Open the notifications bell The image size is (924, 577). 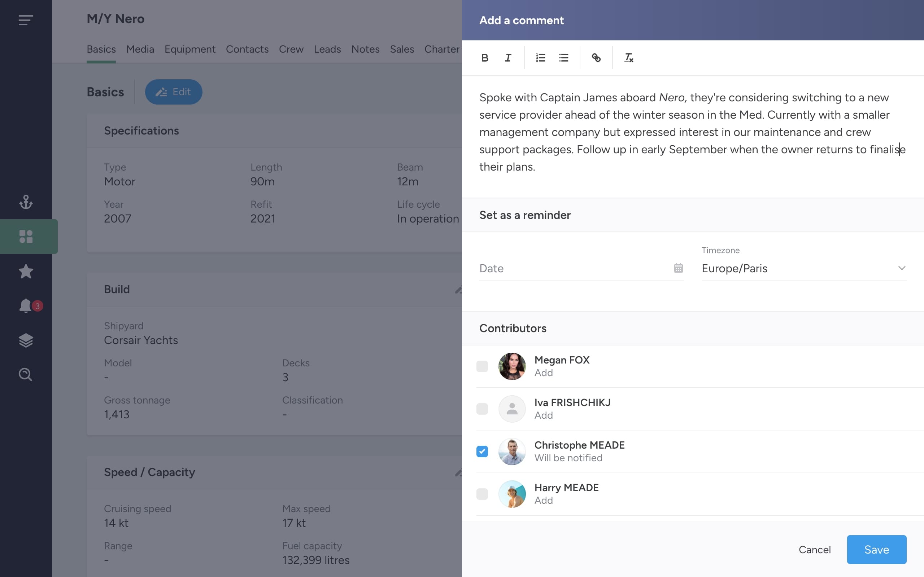[x=26, y=306]
